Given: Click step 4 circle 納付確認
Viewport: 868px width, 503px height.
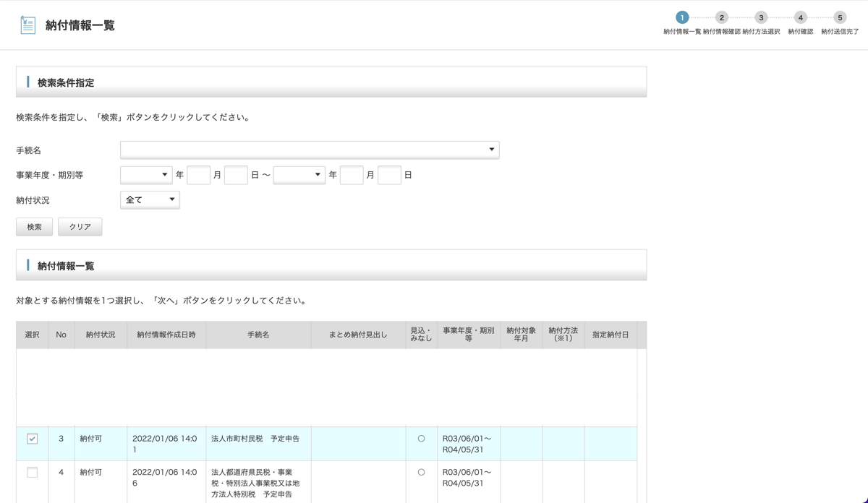Looking at the screenshot, I should 800,17.
